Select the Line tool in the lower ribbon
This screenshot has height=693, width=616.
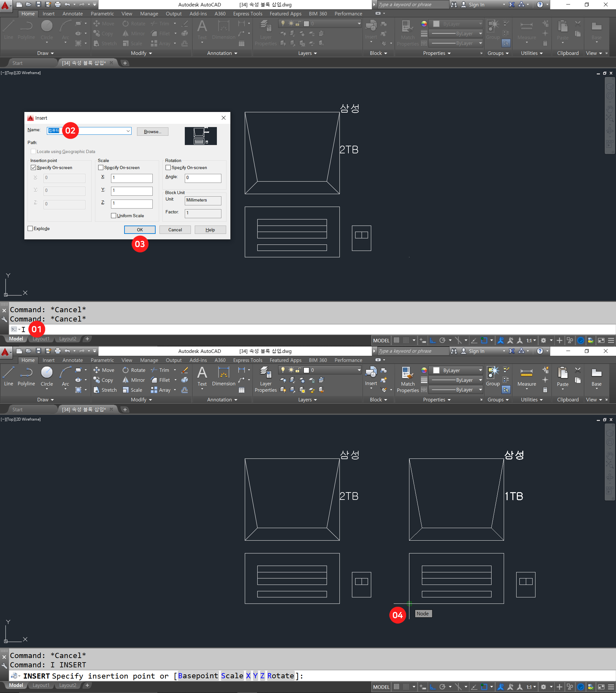tap(8, 376)
